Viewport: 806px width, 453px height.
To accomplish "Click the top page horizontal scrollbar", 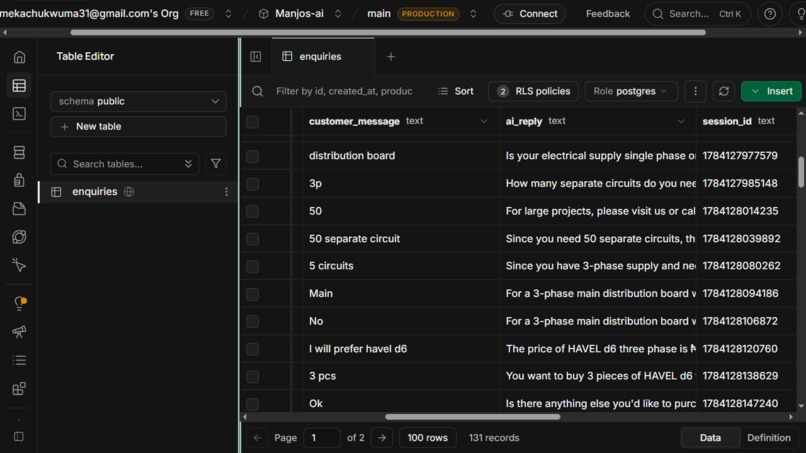I will pos(388,32).
